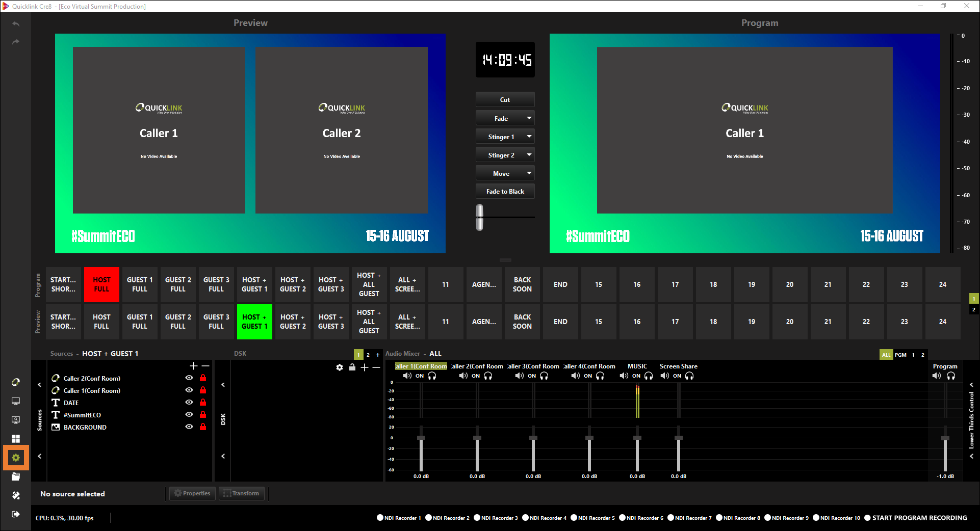Click the headphones icon for MUSIC channel

coord(649,376)
